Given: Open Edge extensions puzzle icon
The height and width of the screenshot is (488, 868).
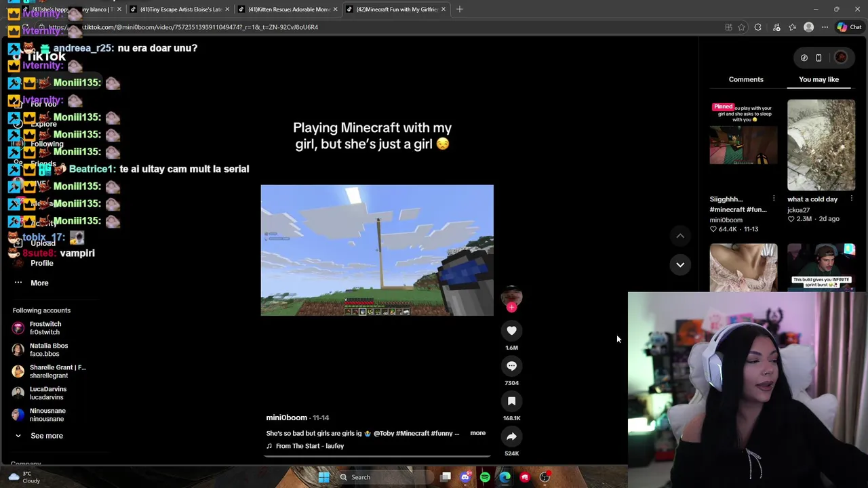Looking at the screenshot, I should pyautogui.click(x=758, y=27).
